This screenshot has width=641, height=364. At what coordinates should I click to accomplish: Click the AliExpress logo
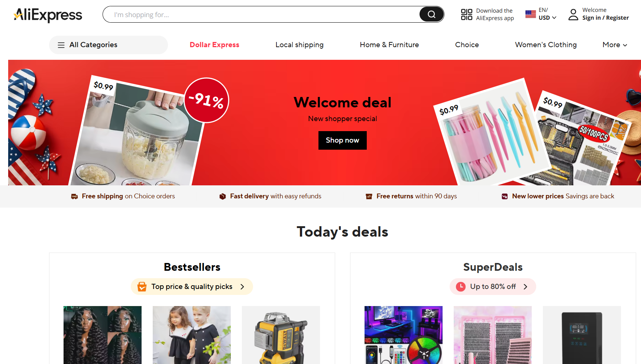(x=48, y=15)
